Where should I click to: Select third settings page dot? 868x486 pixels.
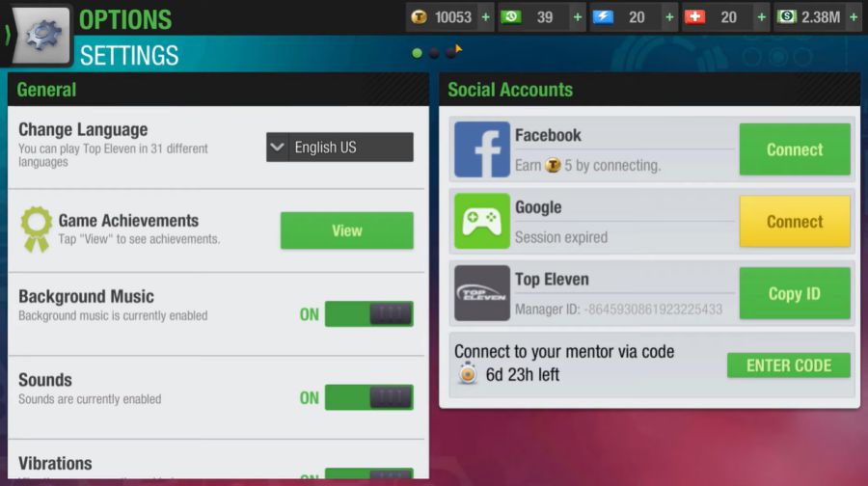click(x=451, y=53)
